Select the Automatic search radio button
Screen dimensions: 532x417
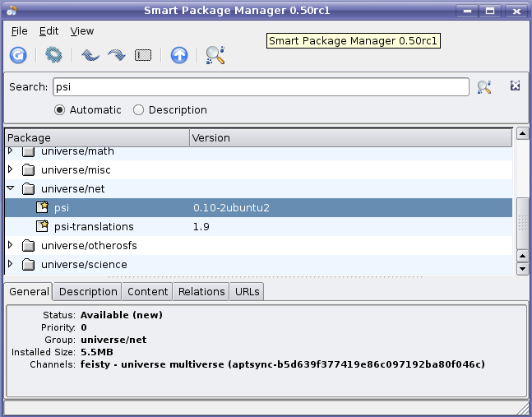click(59, 110)
